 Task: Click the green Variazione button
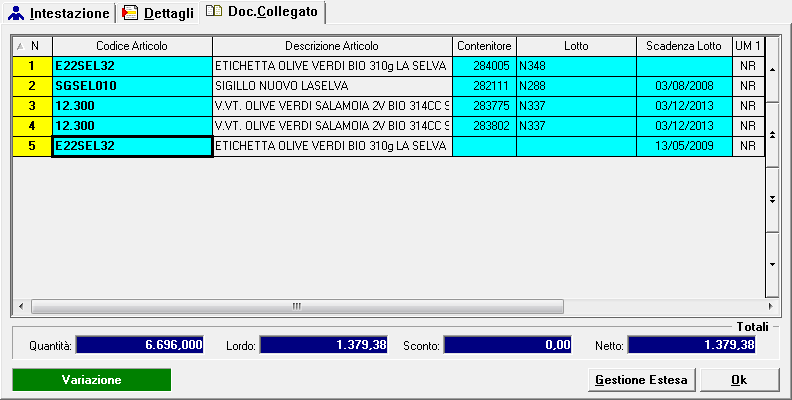tap(91, 380)
